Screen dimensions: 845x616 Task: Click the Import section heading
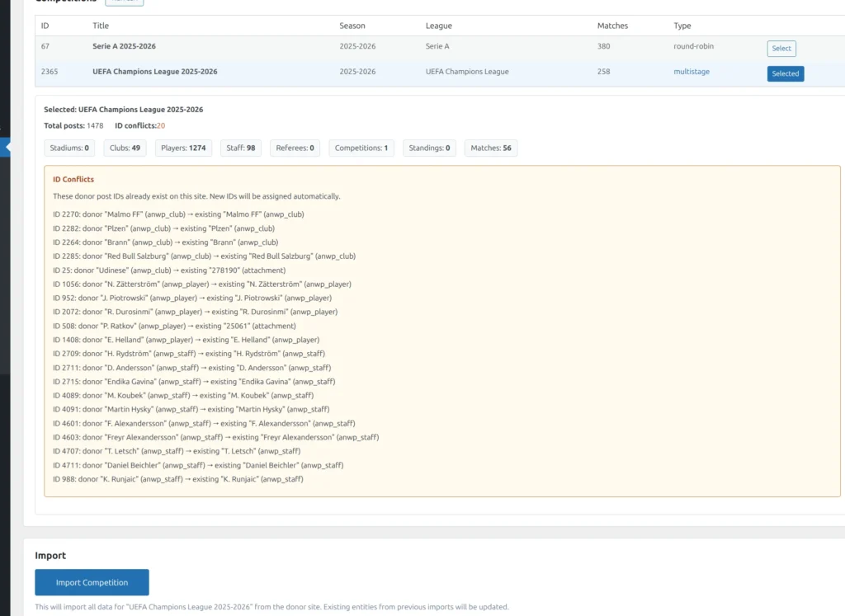[50, 556]
